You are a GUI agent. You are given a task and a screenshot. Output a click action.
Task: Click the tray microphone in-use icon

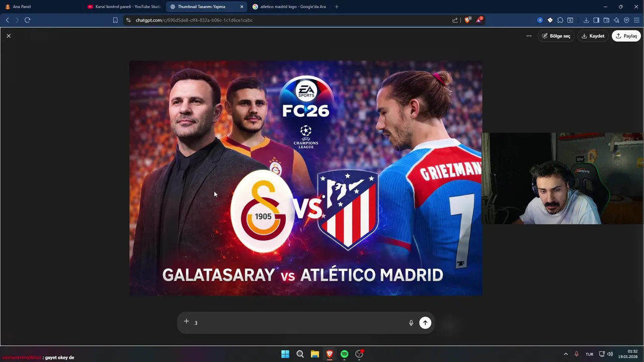click(x=577, y=354)
